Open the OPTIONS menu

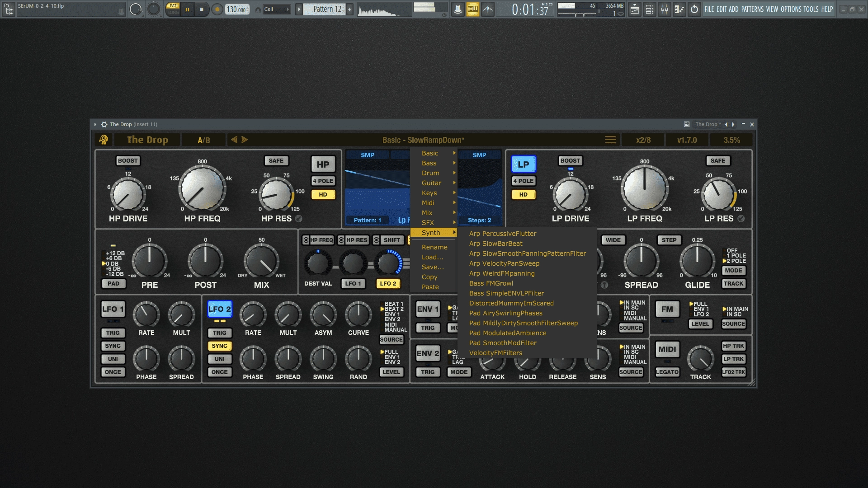(791, 9)
